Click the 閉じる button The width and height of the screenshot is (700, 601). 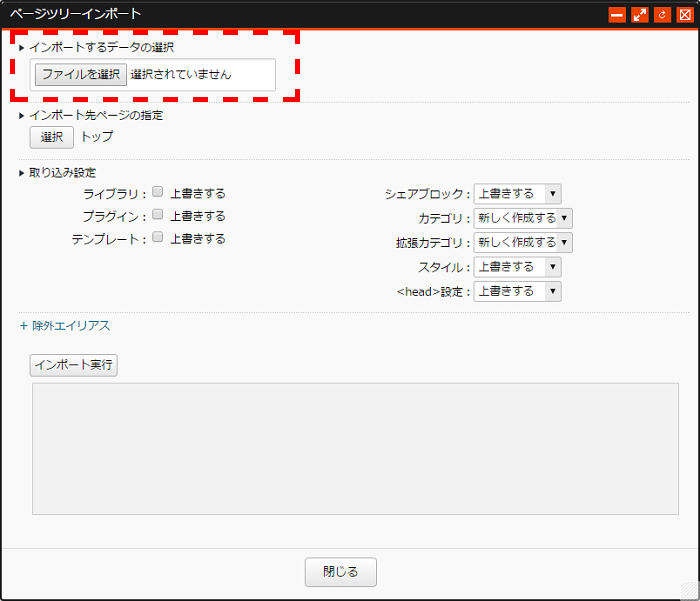(341, 572)
